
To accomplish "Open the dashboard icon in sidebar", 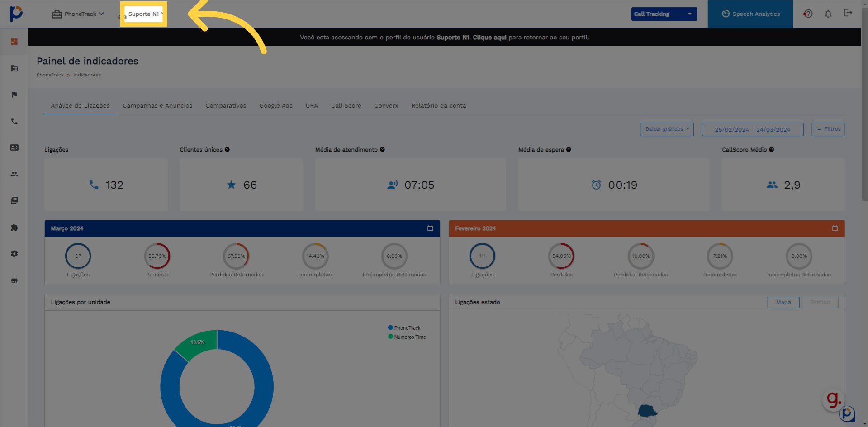I will point(14,42).
